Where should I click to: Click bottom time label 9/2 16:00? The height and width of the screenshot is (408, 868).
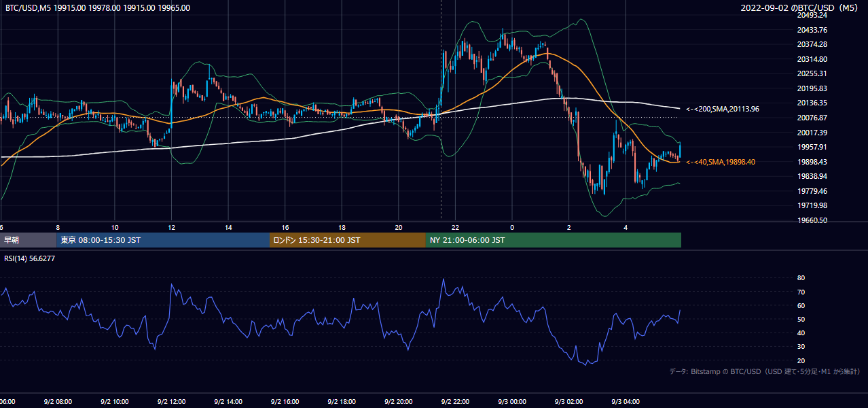(x=285, y=402)
